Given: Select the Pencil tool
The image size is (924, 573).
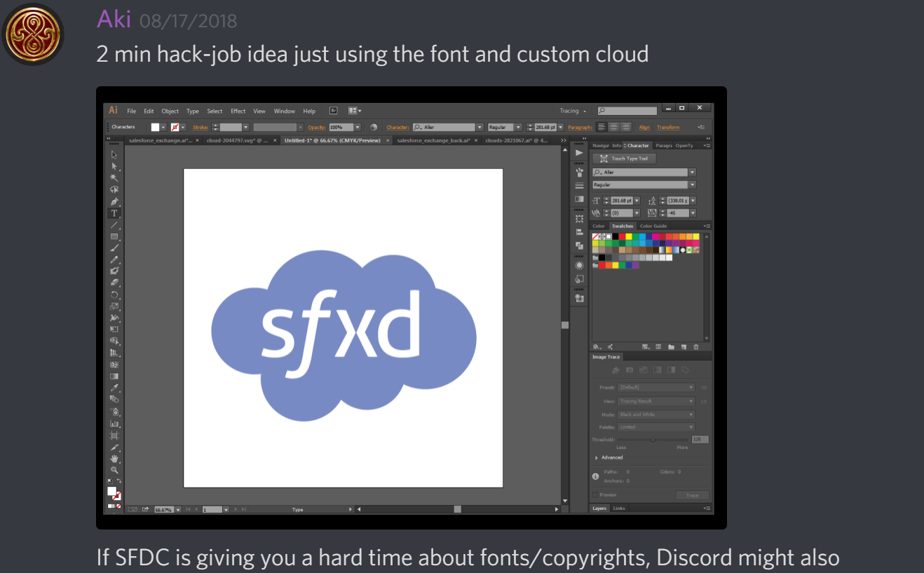Looking at the screenshot, I should pyautogui.click(x=114, y=259).
